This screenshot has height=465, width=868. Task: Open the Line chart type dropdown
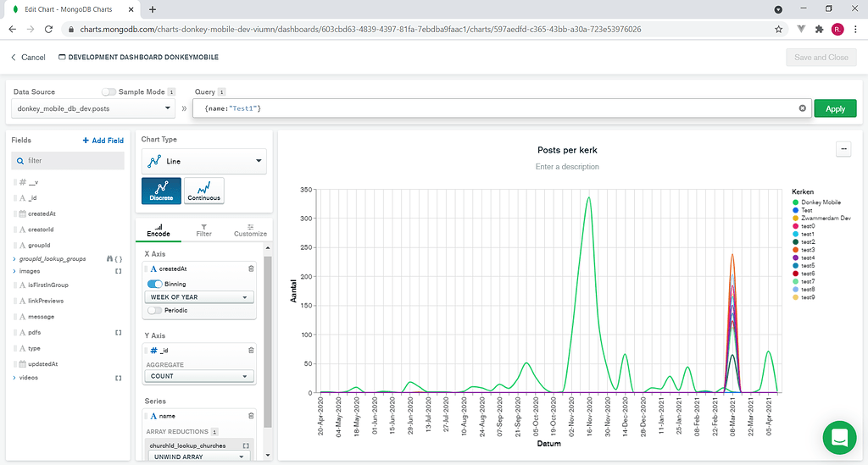(203, 161)
